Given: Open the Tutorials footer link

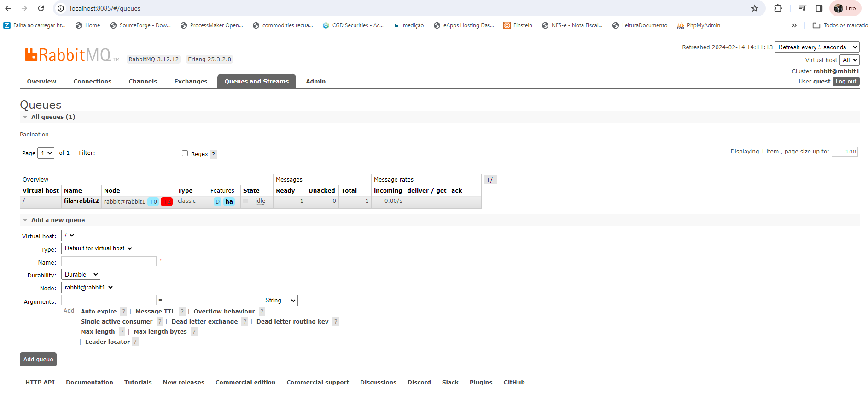Looking at the screenshot, I should coord(138,383).
